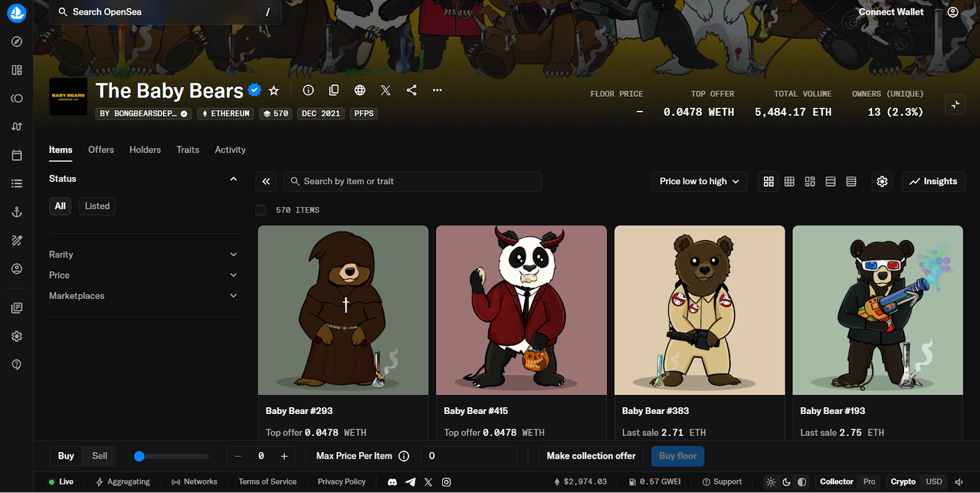Screen dimensions: 980x493
Task: Switch to Pro mode
Action: pyautogui.click(x=869, y=482)
